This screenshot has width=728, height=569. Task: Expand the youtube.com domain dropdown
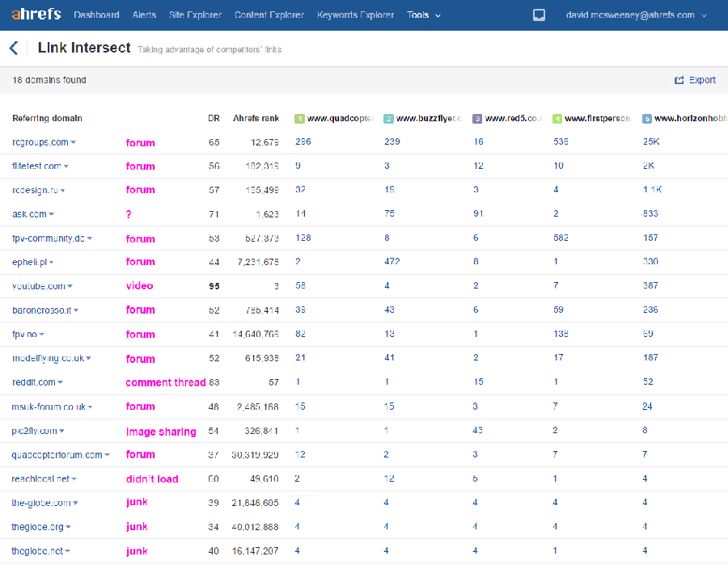click(70, 286)
